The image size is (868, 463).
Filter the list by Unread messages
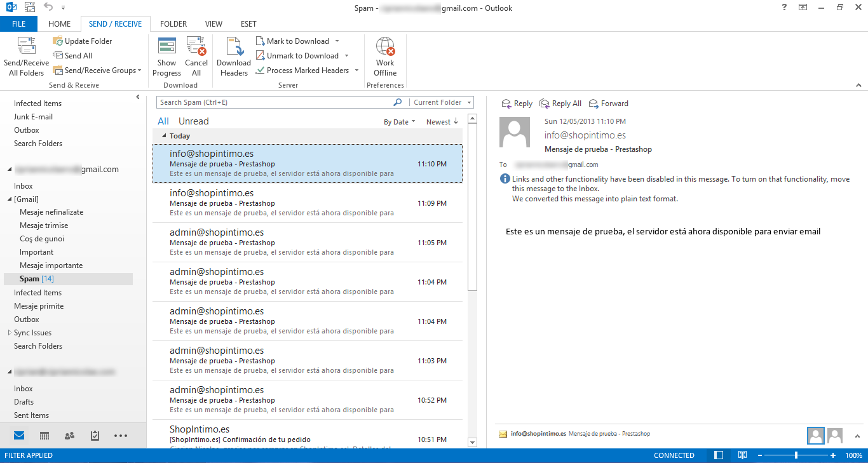193,121
